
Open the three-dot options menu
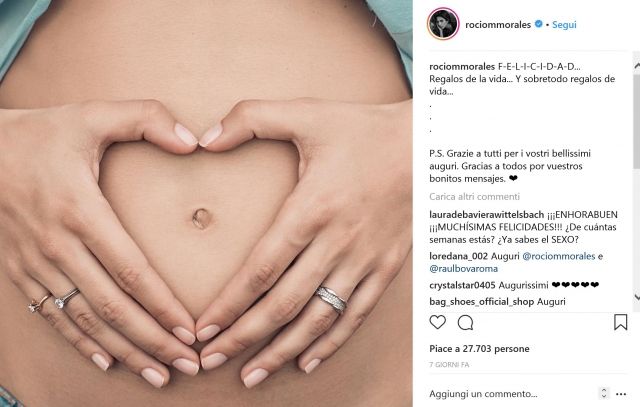tap(621, 394)
